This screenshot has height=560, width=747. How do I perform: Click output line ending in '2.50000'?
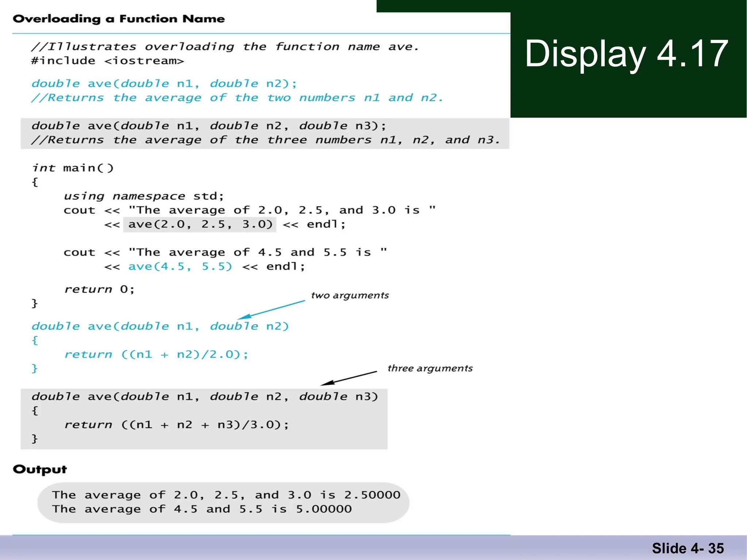click(226, 495)
